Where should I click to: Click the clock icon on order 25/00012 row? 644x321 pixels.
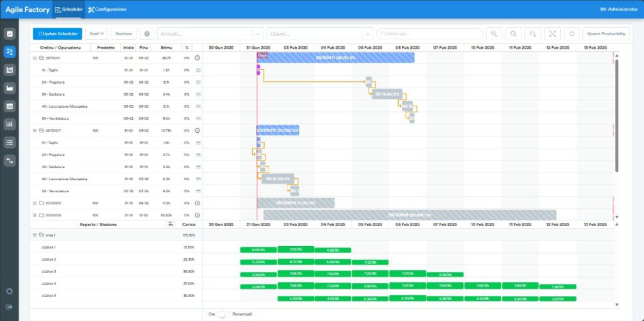(197, 203)
